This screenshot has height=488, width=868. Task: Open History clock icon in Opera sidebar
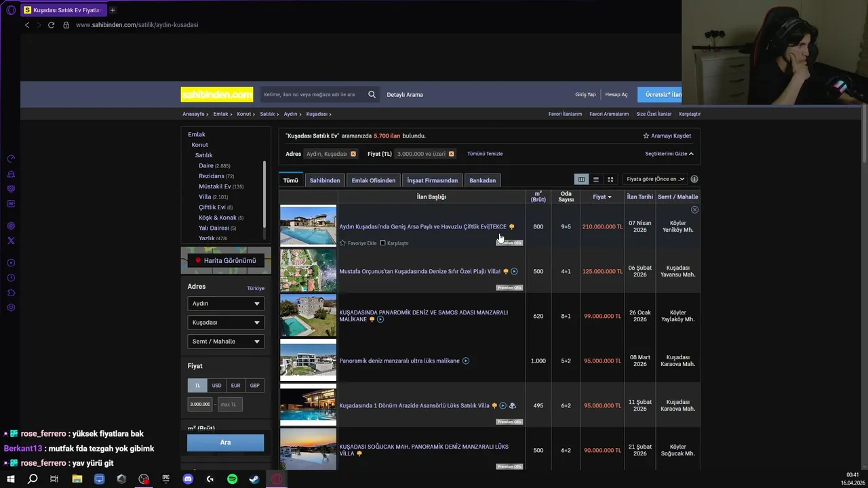pyautogui.click(x=11, y=278)
